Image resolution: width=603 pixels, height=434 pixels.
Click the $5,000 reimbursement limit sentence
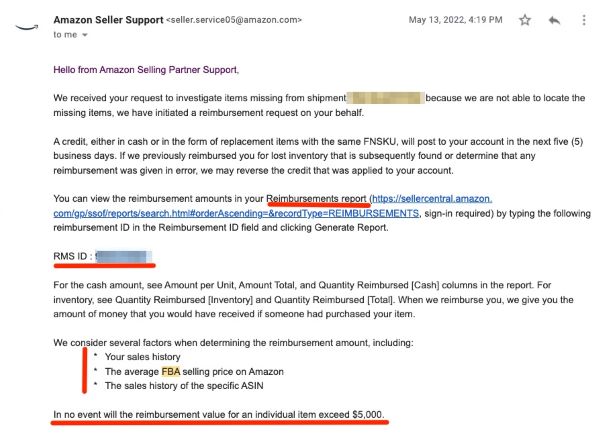(219, 415)
